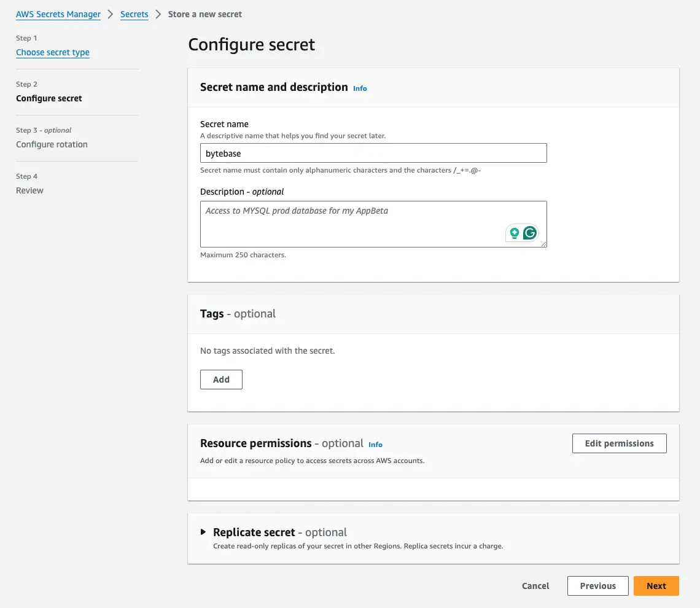Open Info link beside Resource permissions

point(375,445)
